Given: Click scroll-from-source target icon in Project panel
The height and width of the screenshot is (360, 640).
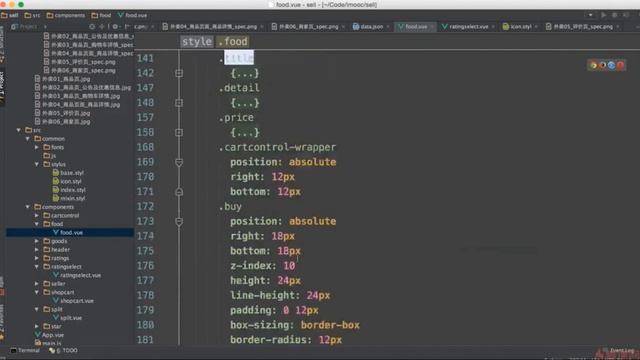Looking at the screenshot, I should point(92,27).
